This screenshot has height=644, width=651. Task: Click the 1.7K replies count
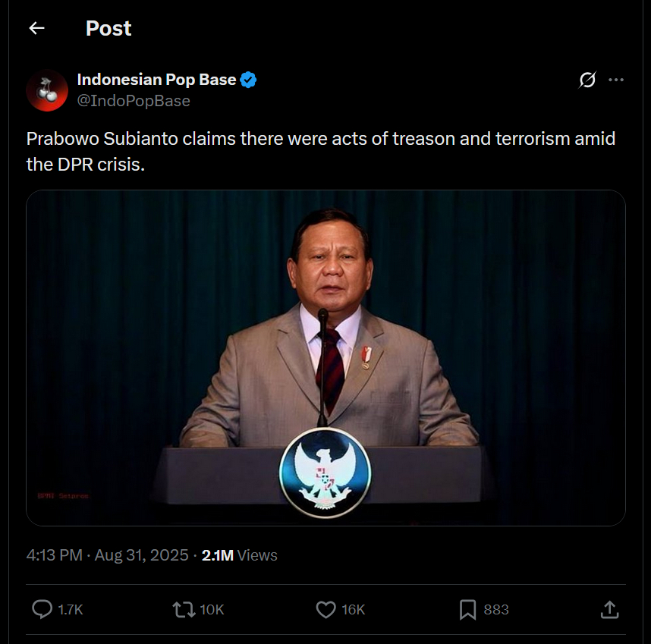[x=70, y=610]
